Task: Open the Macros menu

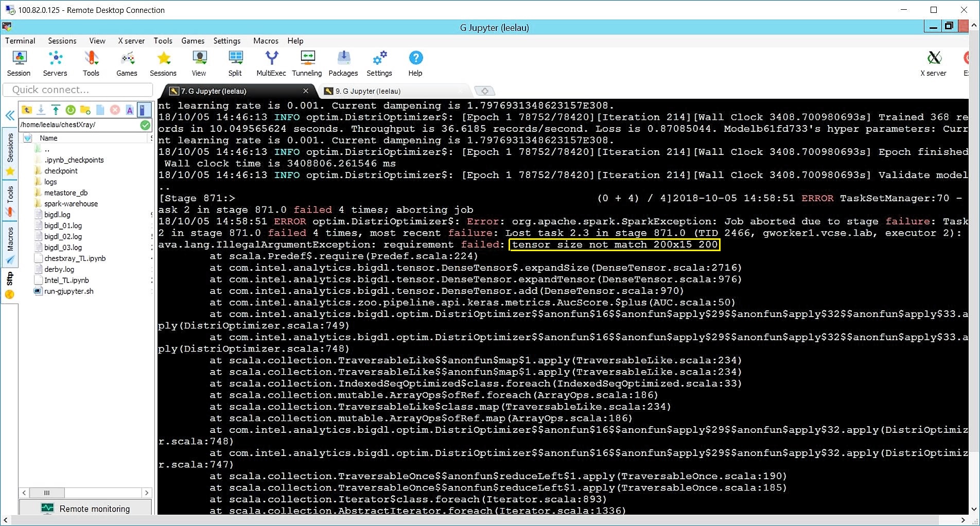Action: point(266,41)
